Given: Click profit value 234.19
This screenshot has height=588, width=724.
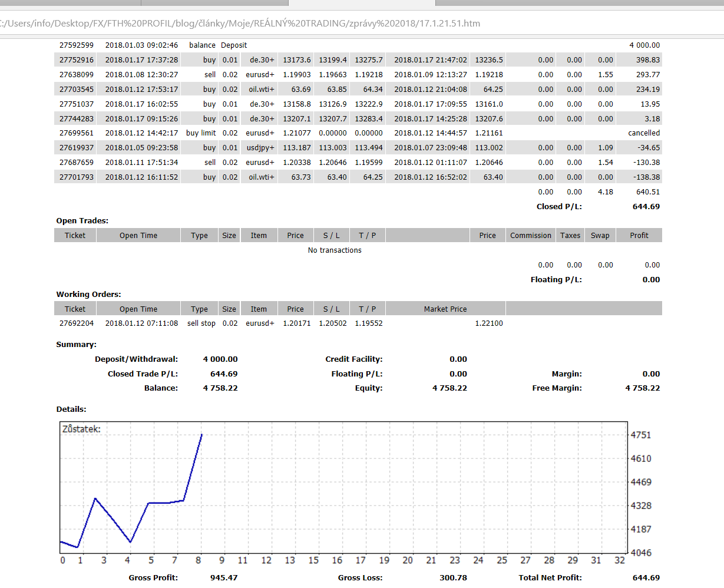Looking at the screenshot, I should point(648,90).
